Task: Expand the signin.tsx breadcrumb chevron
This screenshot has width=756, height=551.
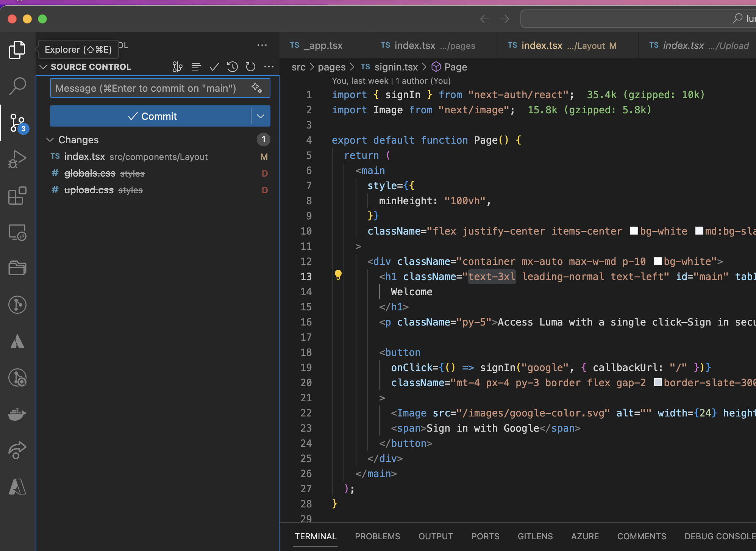Action: pos(424,67)
